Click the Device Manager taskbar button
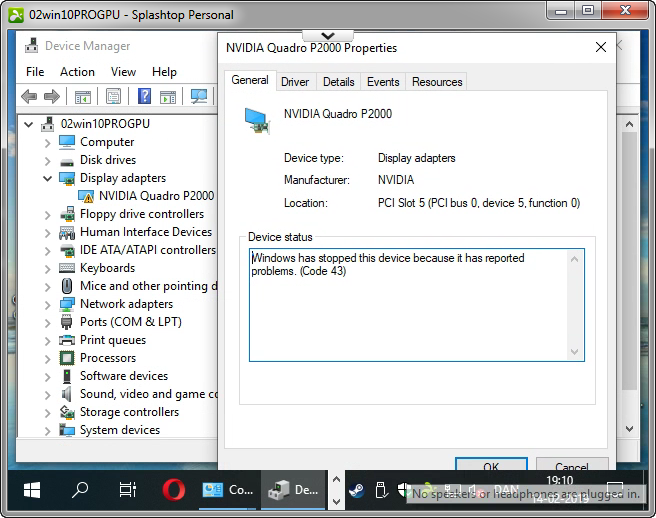 pos(293,490)
